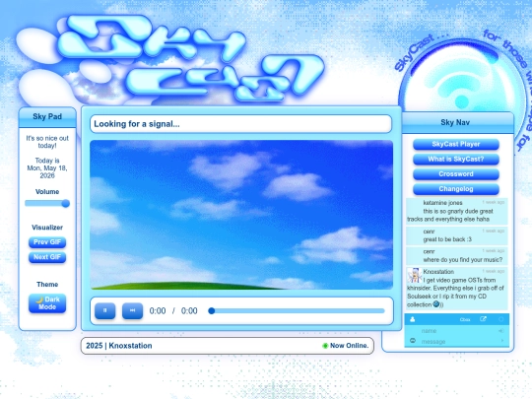View the Changelog page
The image size is (532, 399).
[456, 189]
